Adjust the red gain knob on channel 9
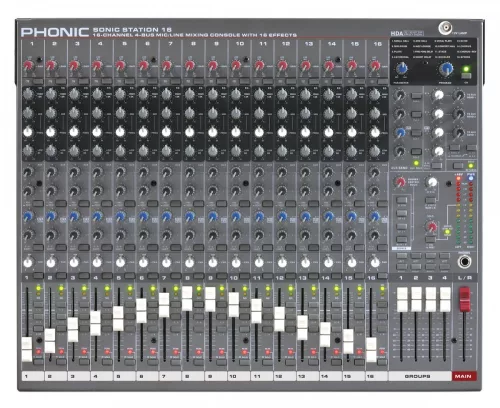This screenshot has height=408, width=500. tap(213, 66)
